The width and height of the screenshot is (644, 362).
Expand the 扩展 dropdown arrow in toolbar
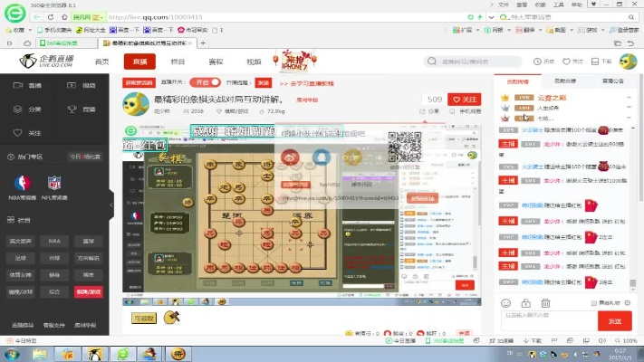tap(477, 30)
